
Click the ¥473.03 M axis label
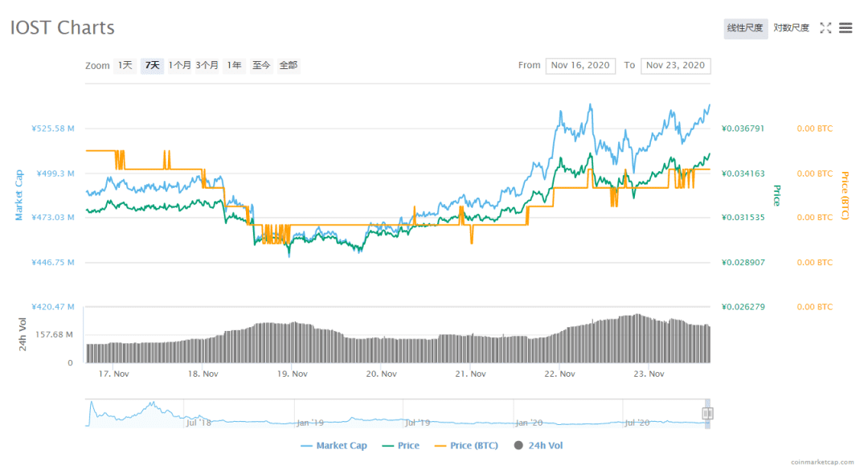coord(52,218)
